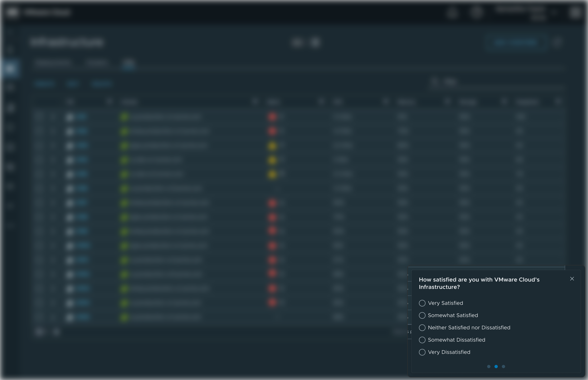Select the Very Satisfied radio option
This screenshot has width=588, height=380.
point(422,303)
